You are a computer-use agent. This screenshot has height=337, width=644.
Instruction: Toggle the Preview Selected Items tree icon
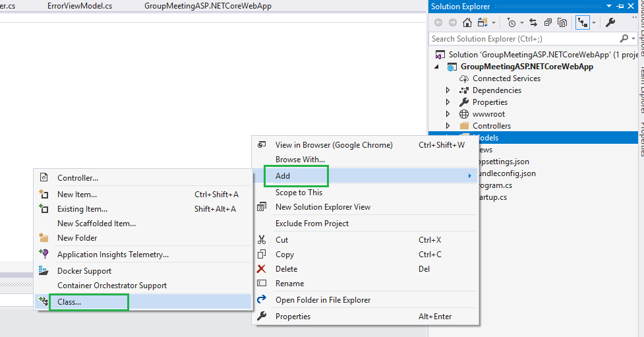[583, 22]
